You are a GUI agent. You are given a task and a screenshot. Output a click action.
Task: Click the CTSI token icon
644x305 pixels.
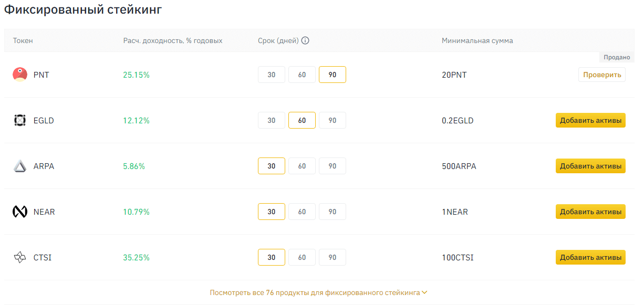(x=19, y=257)
